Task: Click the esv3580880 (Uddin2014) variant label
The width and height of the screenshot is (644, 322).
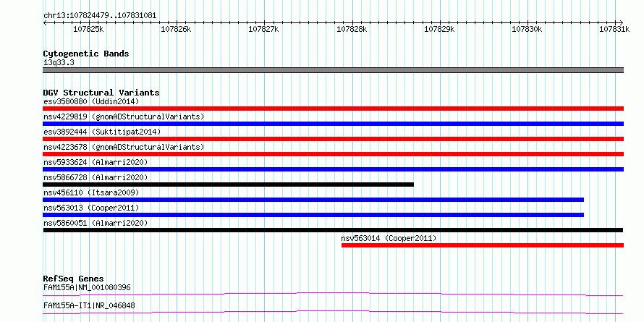Action: click(91, 101)
